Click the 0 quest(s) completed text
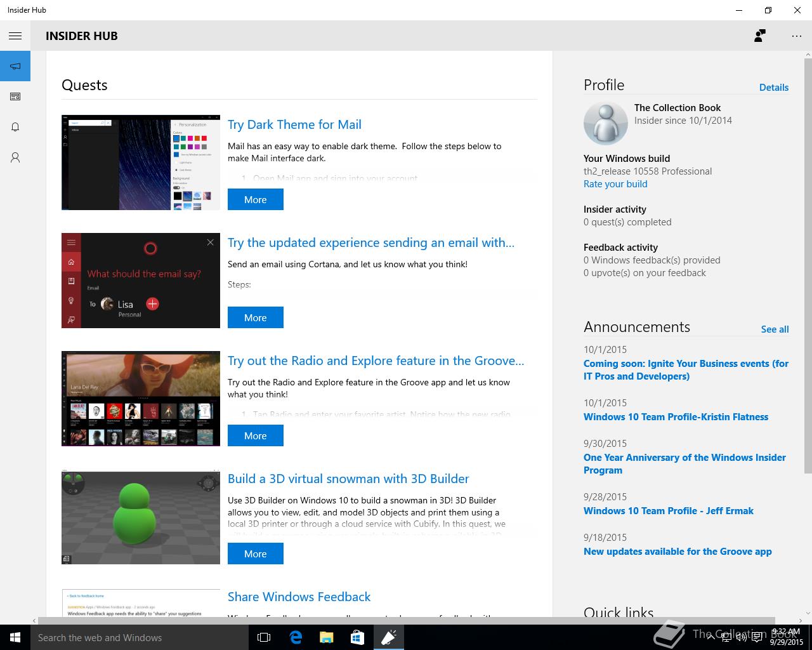Image resolution: width=812 pixels, height=650 pixels. click(x=627, y=222)
